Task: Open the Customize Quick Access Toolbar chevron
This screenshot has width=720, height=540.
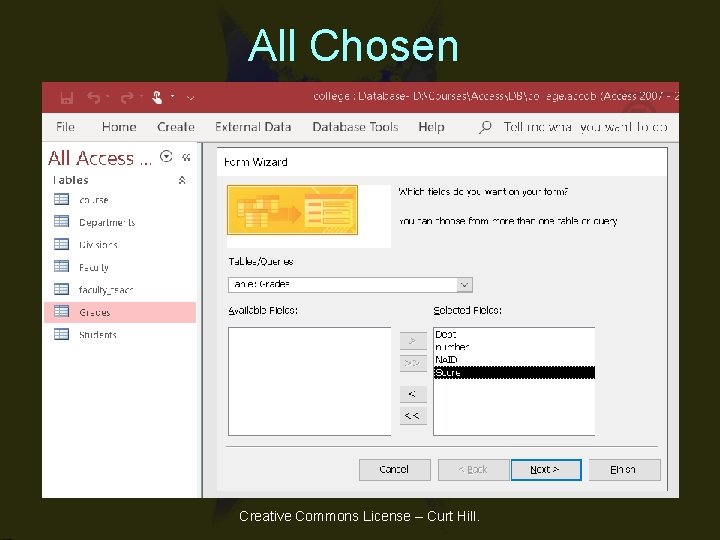Action: coord(191,97)
